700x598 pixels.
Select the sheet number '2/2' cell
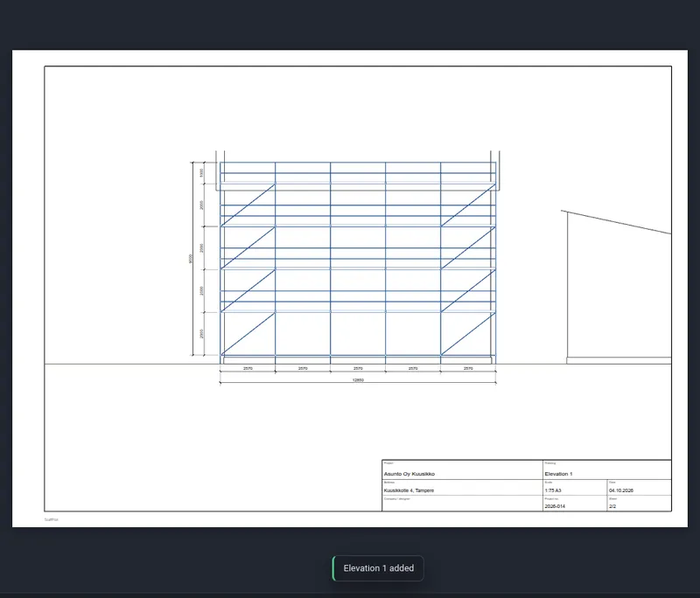pyautogui.click(x=639, y=504)
